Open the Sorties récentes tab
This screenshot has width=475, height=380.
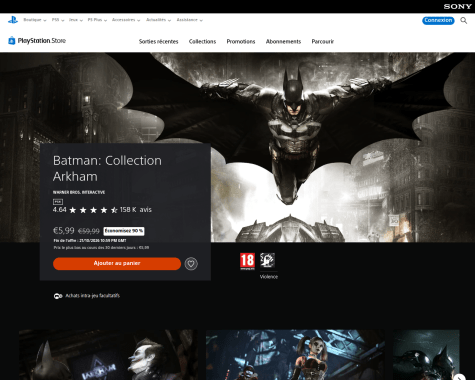[x=159, y=42]
